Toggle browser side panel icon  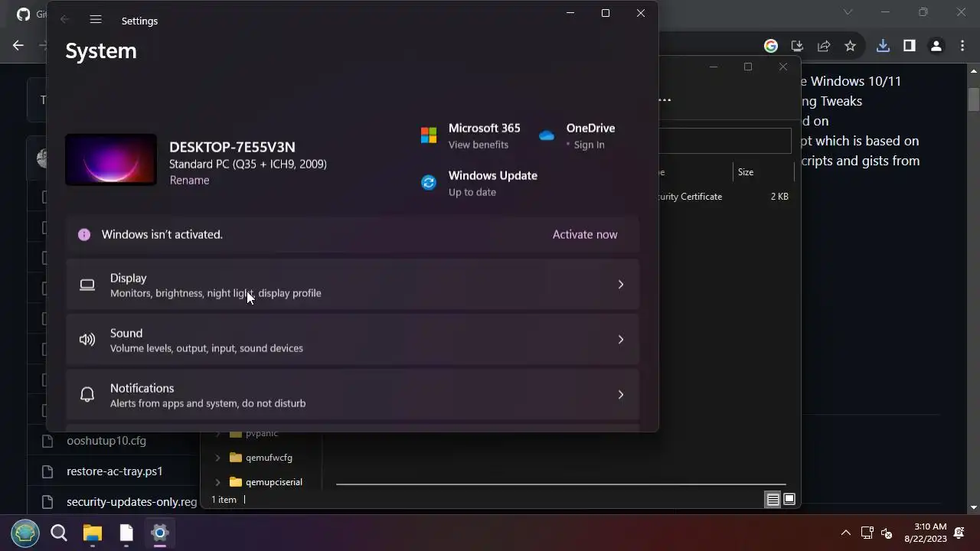[910, 46]
